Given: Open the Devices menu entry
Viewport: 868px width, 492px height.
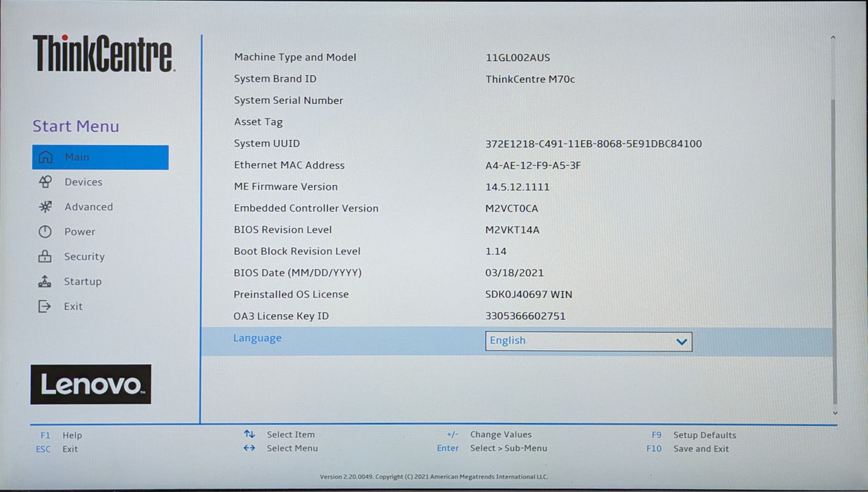Looking at the screenshot, I should click(100, 182).
